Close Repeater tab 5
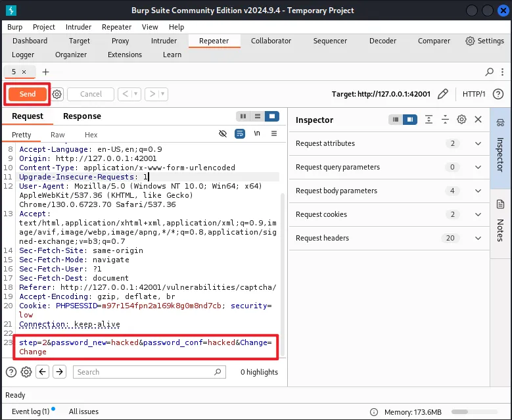This screenshot has width=512, height=420. (24, 72)
